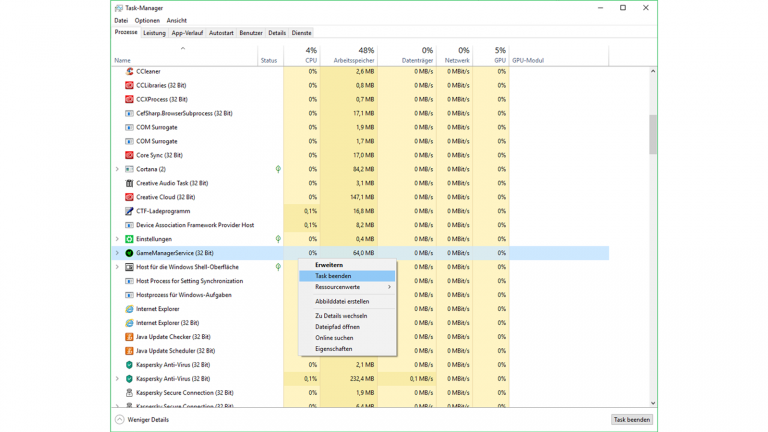The image size is (768, 432).
Task: Select Online suchen in the context menu
Action: (x=334, y=338)
